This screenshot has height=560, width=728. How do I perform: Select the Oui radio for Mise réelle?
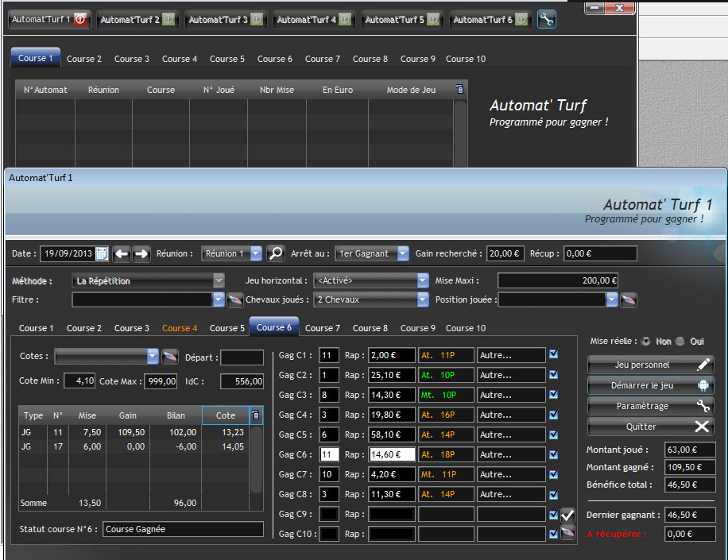coord(680,342)
